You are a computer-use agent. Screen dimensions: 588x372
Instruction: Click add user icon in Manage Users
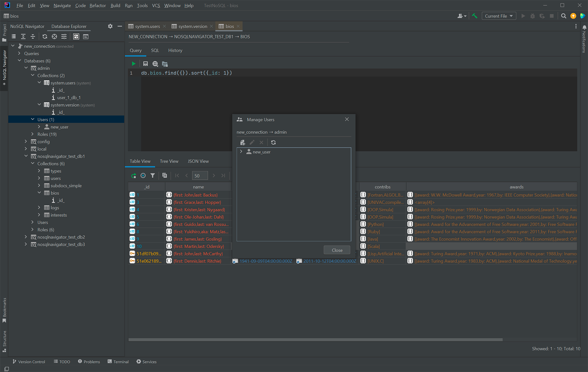[x=242, y=143]
